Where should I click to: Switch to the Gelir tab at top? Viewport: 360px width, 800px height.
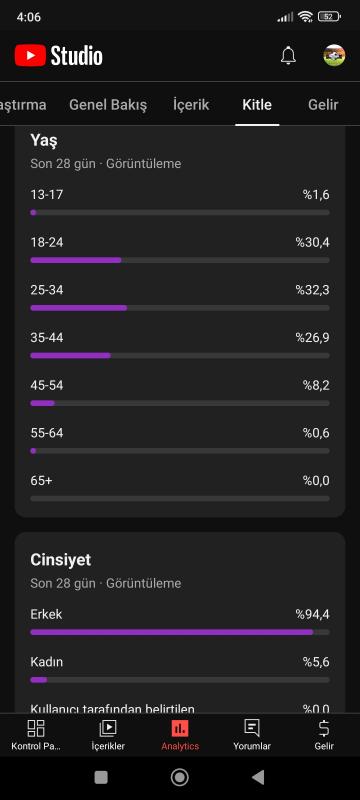click(323, 105)
